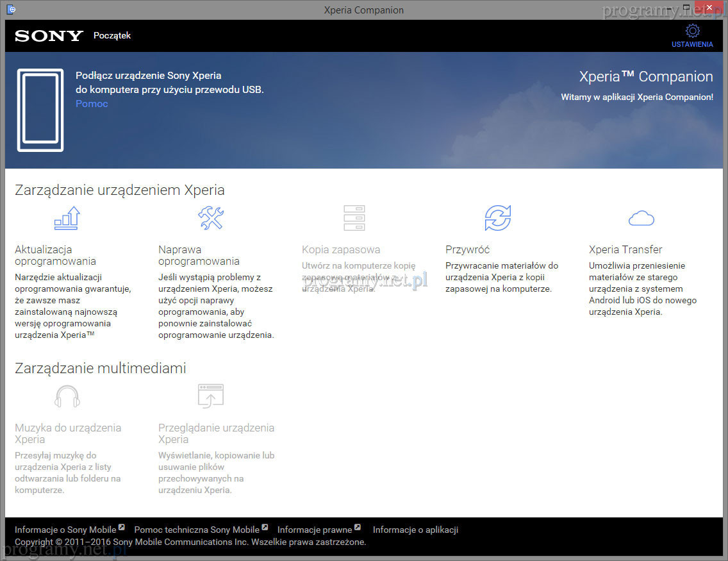Open Informacje o Sony Mobile link
The height and width of the screenshot is (561, 728).
click(65, 530)
